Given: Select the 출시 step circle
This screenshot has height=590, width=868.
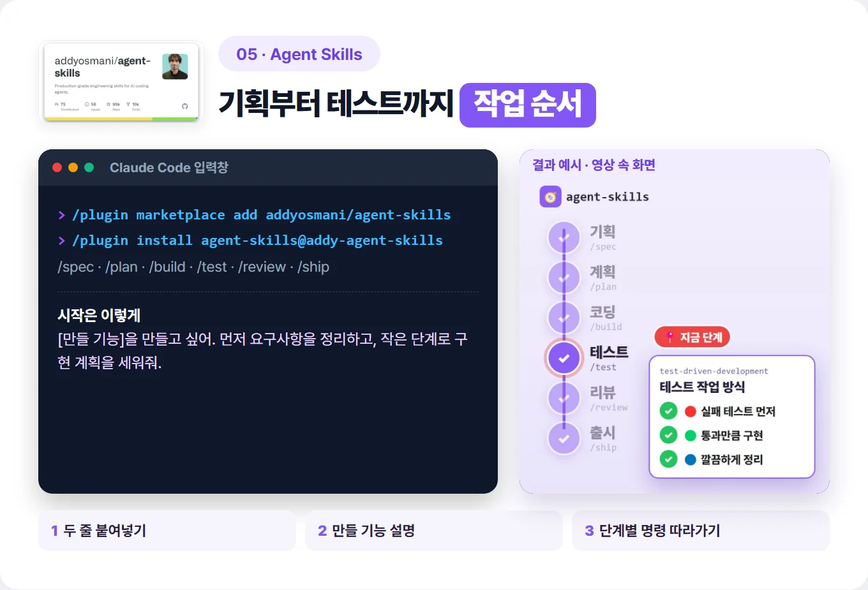Looking at the screenshot, I should [x=564, y=438].
